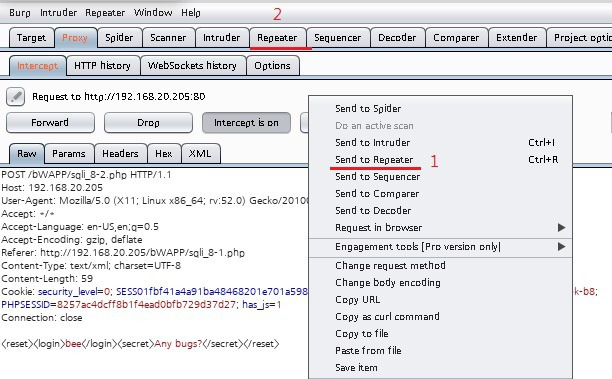Open the Repeater menu in menu bar
Screen dimensions: 612x379
(105, 13)
